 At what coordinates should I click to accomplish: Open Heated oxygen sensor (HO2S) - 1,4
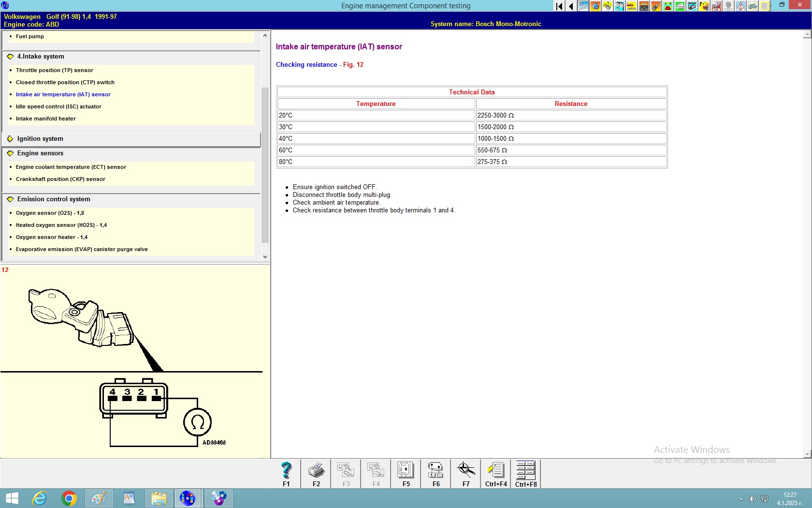click(x=61, y=225)
